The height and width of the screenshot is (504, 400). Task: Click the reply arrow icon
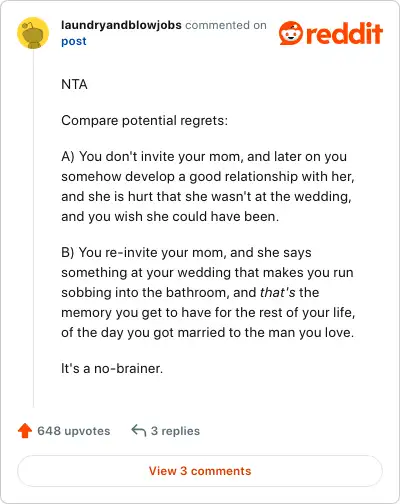(x=139, y=430)
